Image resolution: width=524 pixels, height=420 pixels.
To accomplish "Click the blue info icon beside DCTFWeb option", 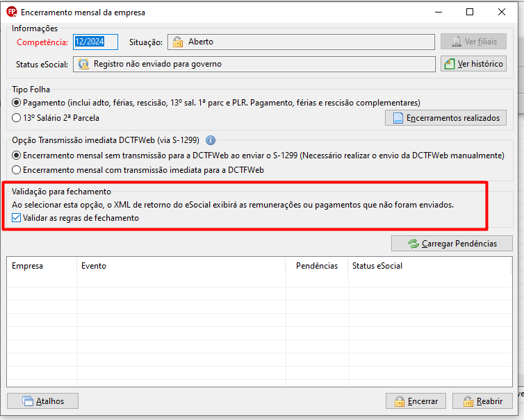I will pyautogui.click(x=211, y=140).
